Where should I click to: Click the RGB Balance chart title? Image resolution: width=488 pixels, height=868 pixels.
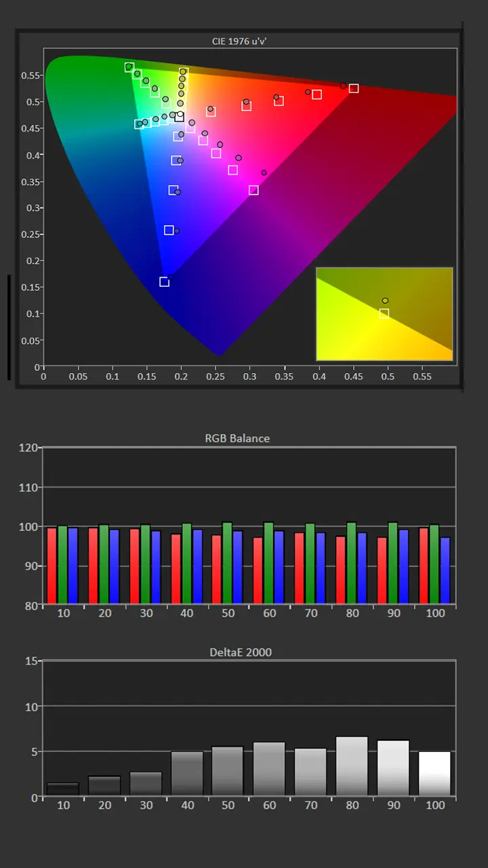pos(237,438)
